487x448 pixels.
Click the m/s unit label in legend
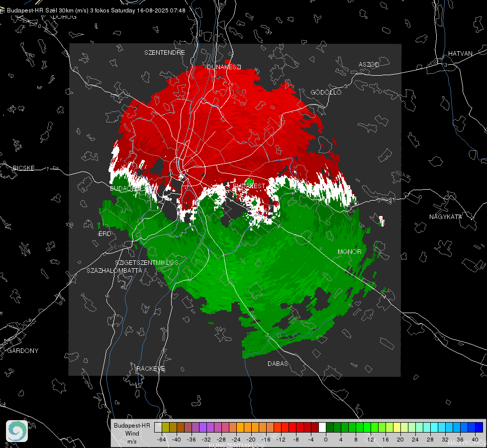(x=132, y=442)
